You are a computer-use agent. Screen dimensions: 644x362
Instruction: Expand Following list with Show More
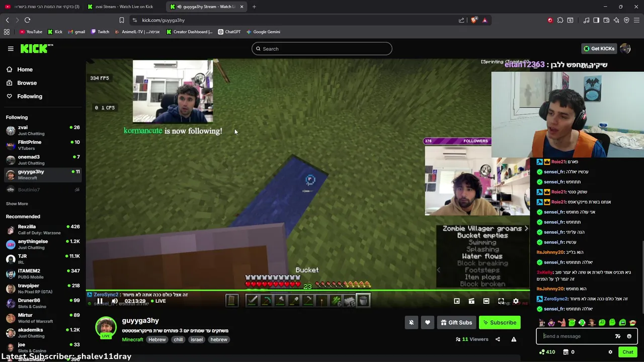[x=17, y=204]
